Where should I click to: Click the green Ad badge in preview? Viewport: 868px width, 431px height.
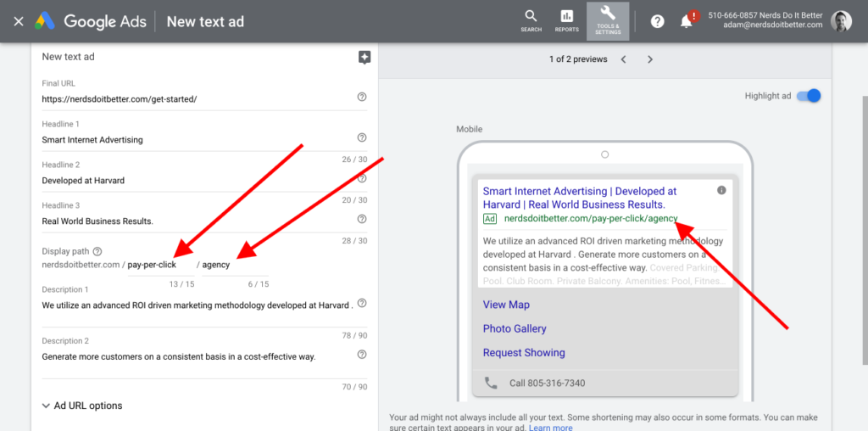pyautogui.click(x=490, y=219)
